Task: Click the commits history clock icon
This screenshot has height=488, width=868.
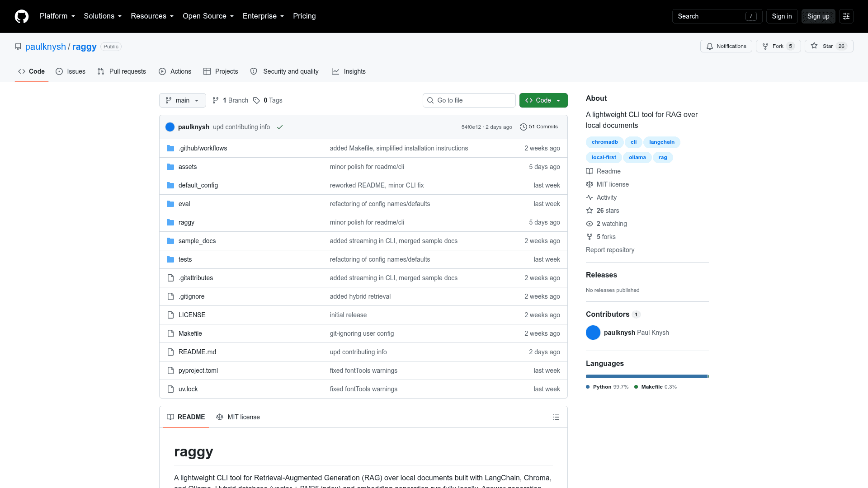Action: (x=524, y=127)
